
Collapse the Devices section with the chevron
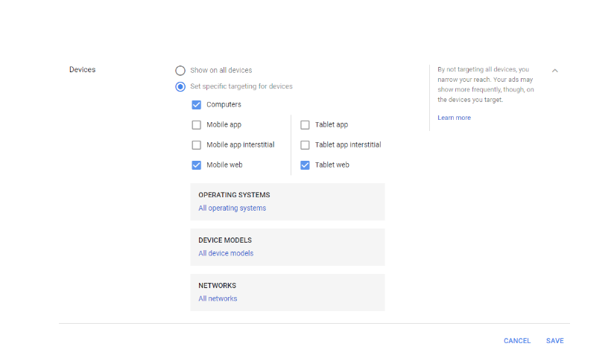click(554, 71)
